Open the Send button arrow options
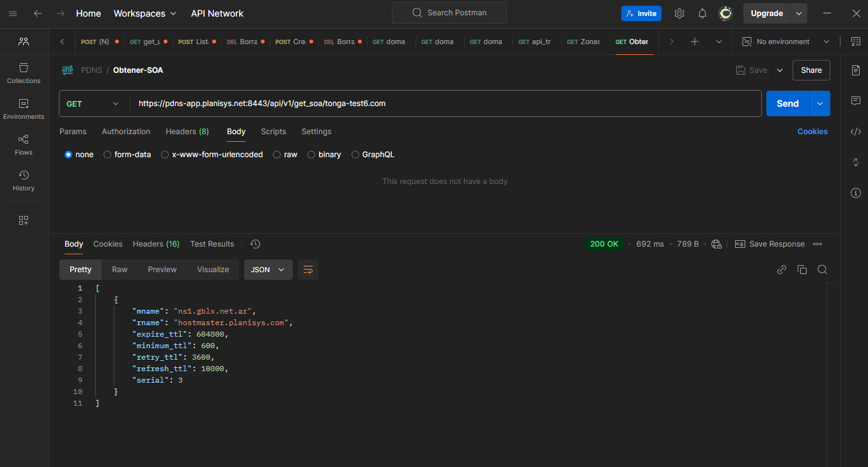This screenshot has height=467, width=868. (x=819, y=103)
